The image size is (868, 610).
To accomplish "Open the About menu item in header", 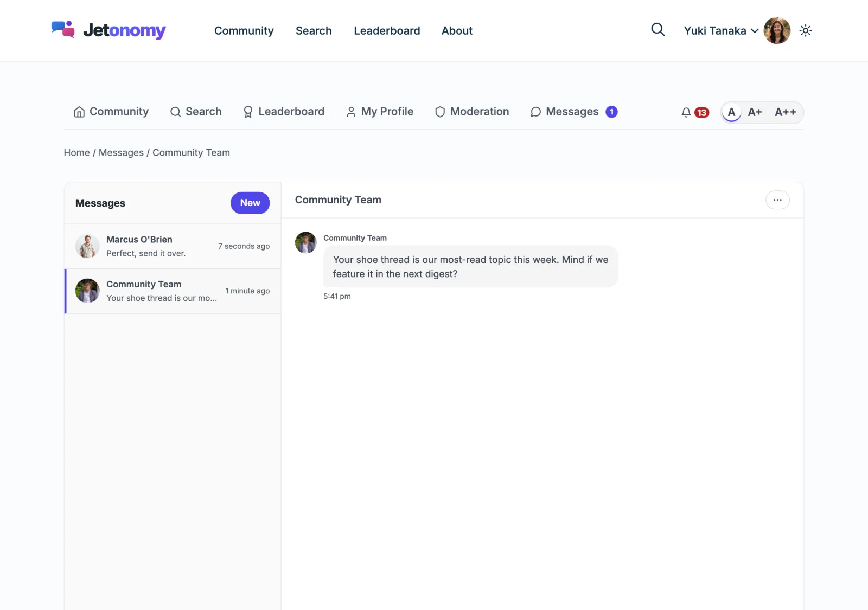I will [x=457, y=31].
